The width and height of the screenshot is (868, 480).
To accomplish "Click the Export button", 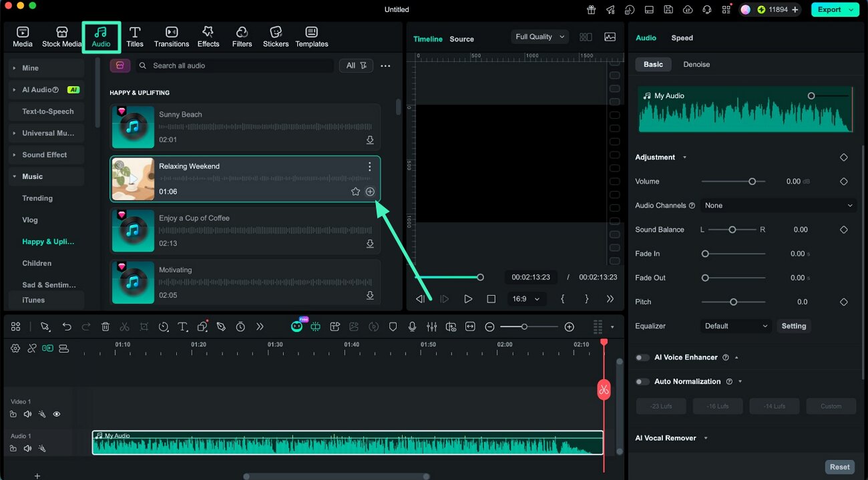I will tap(835, 9).
